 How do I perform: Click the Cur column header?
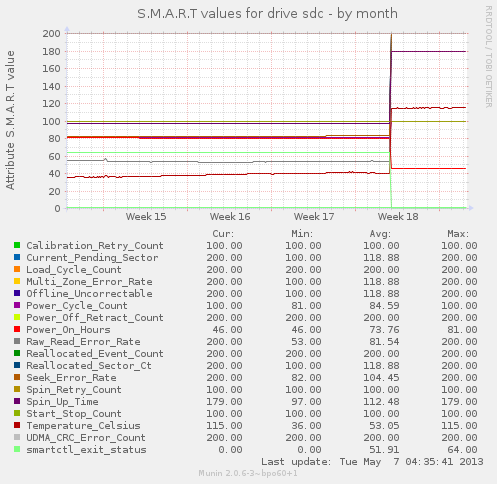pos(223,234)
